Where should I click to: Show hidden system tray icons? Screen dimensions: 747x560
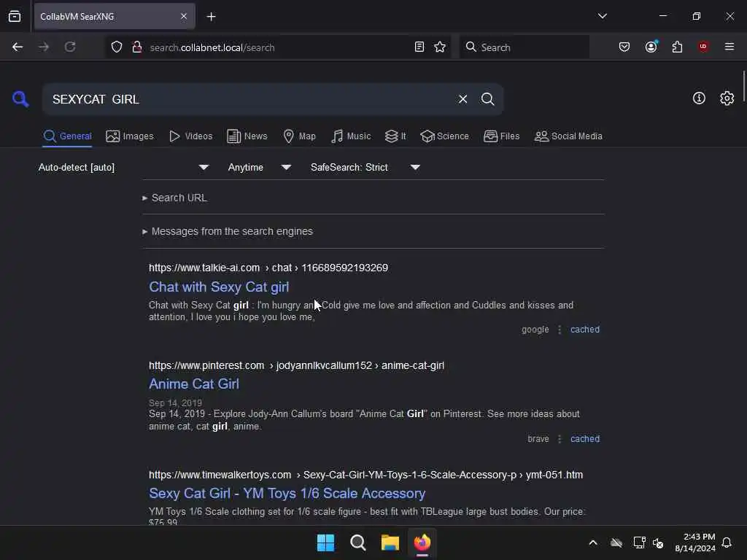[x=592, y=542]
